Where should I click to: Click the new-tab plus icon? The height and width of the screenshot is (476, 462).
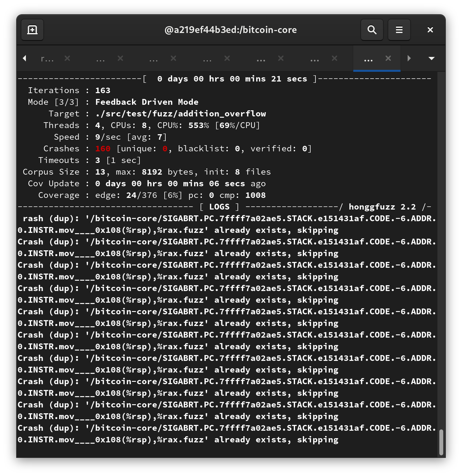click(32, 30)
